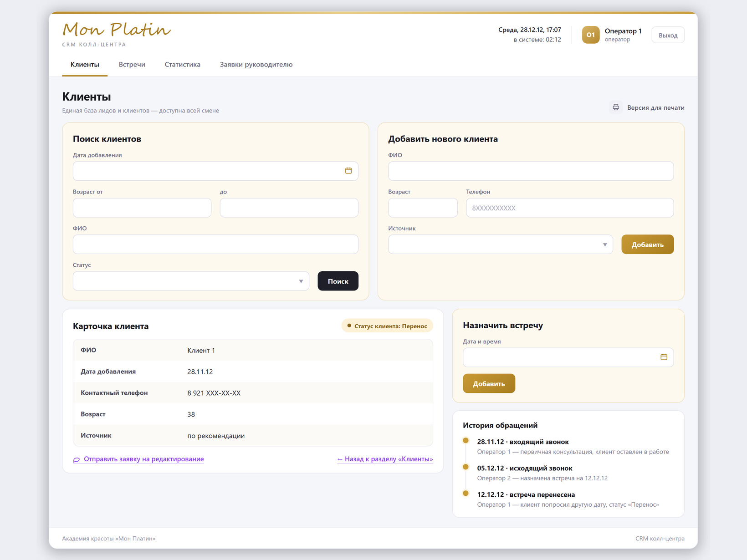
Task: Select the Клиент 1 name value
Action: point(201,350)
